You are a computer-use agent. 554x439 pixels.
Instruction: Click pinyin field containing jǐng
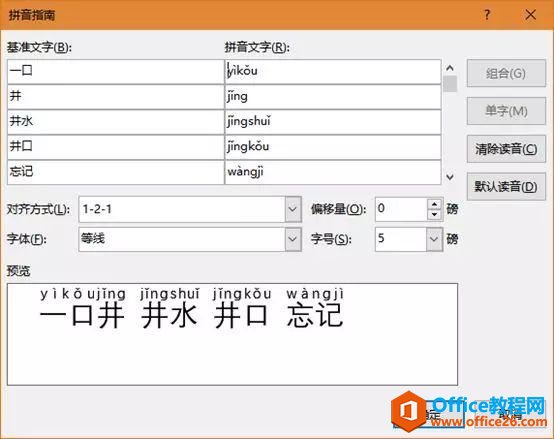(x=333, y=97)
